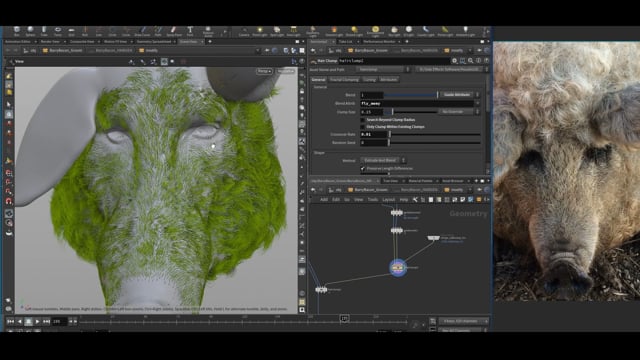This screenshot has height=360, width=640.
Task: Select the Sphere shelf tool
Action: click(30, 31)
